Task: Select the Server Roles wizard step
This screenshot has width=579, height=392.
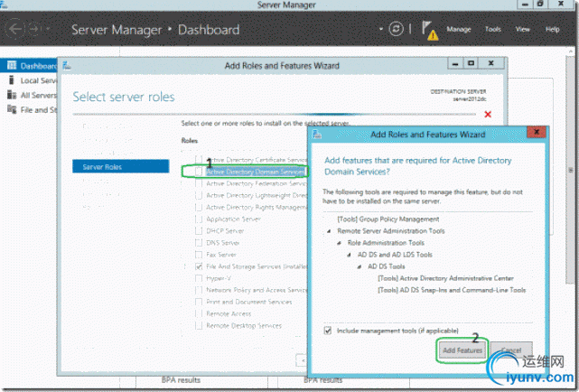Action: [x=121, y=166]
